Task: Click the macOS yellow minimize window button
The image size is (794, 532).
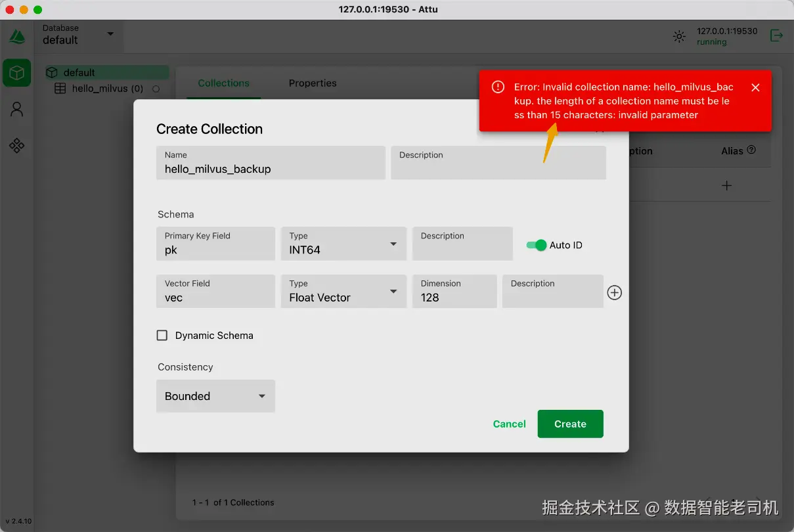Action: [24, 10]
